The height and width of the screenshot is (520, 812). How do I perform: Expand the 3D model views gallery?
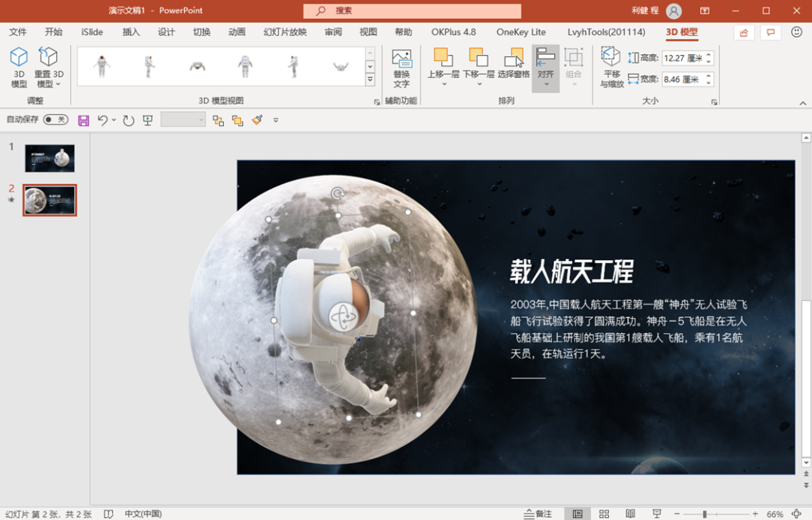tap(370, 80)
